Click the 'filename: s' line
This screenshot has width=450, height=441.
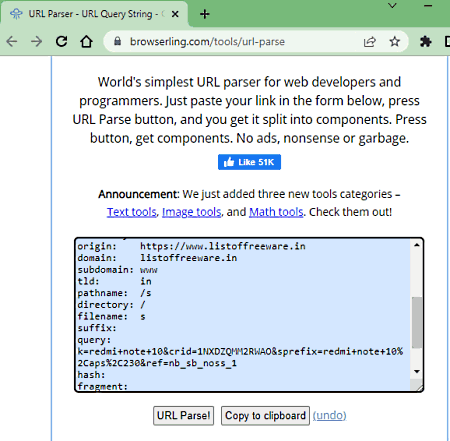[x=111, y=316]
